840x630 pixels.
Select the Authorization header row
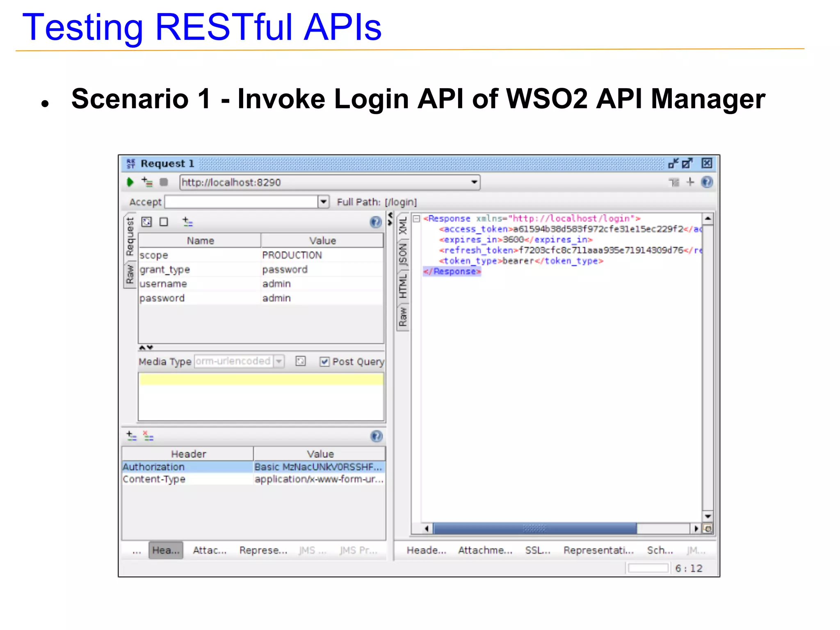point(253,467)
